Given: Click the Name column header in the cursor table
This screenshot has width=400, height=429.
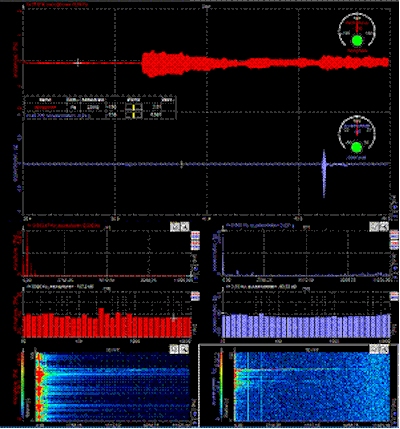Looking at the screenshot, I should coord(45,100).
